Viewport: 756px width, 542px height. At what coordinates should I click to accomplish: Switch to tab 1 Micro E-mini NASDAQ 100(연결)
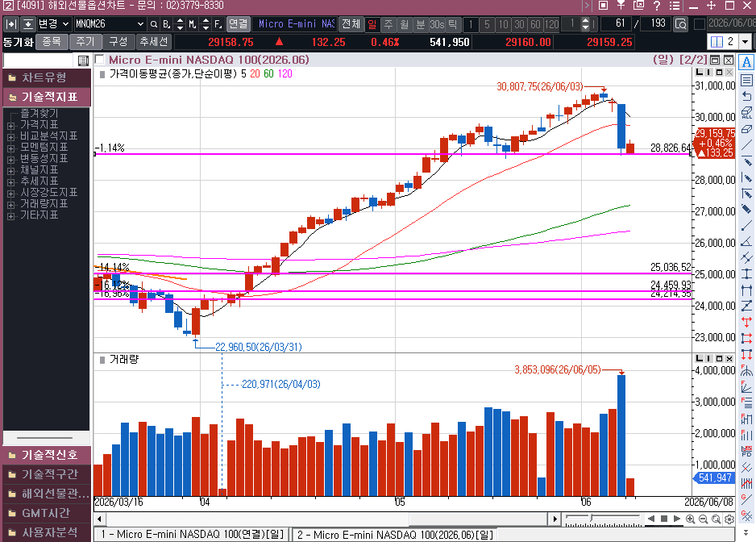[192, 534]
